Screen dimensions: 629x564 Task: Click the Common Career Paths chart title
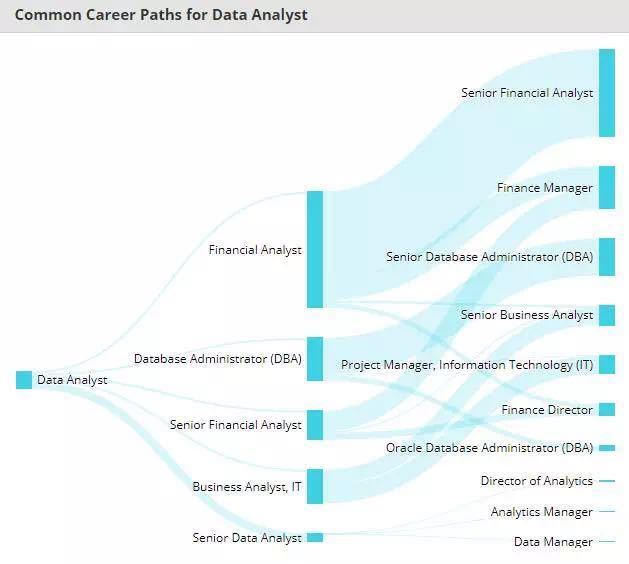(161, 15)
